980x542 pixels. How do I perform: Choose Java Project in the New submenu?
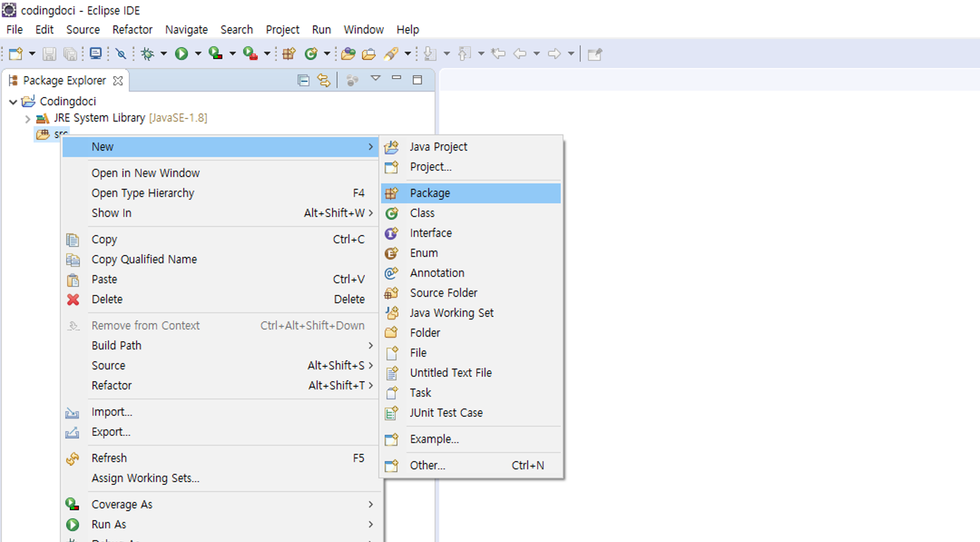471,147
